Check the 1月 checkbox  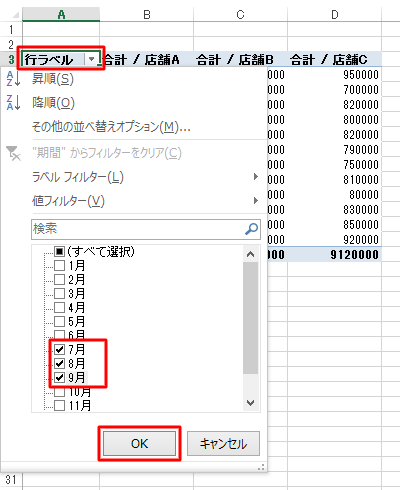pyautogui.click(x=59, y=266)
